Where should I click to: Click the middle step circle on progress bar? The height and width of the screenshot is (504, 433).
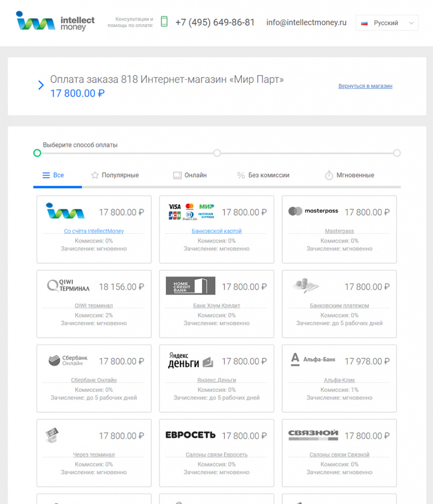pos(217,153)
